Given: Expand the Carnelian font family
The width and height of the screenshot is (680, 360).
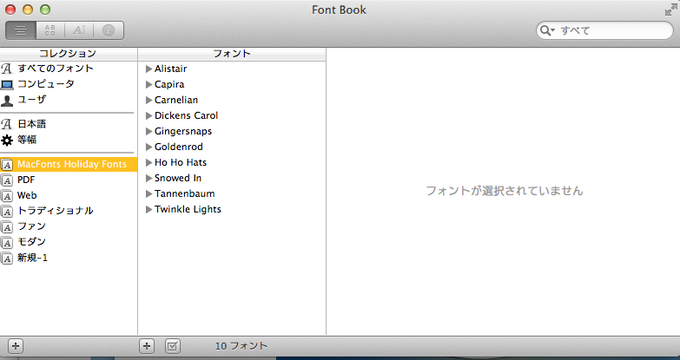Looking at the screenshot, I should point(149,100).
